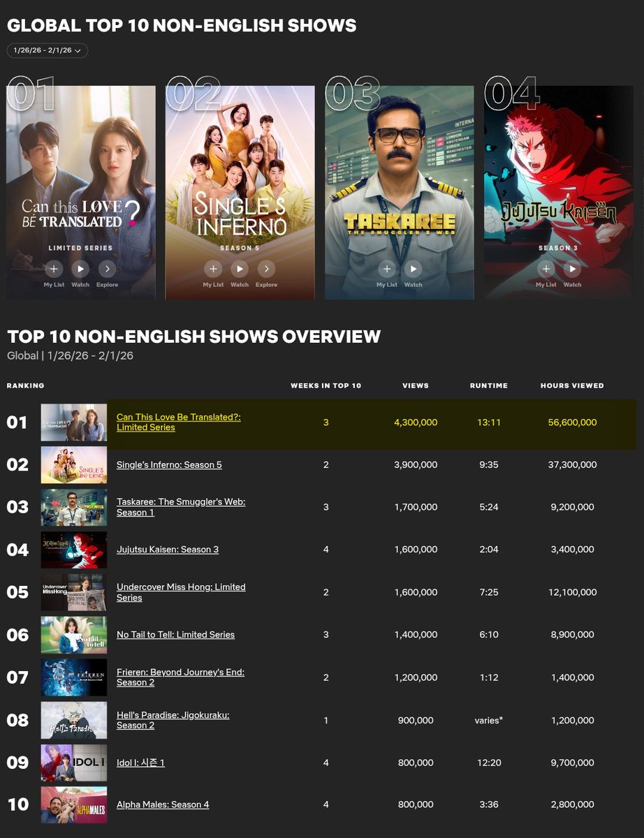Open Frieren: Beyond Journey's End: Season 2 link

point(180,677)
